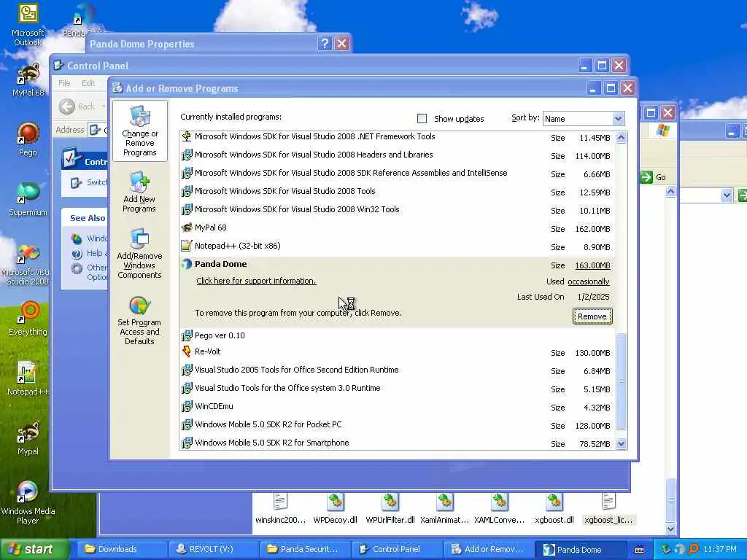Select Windows Media Player desktop shortcut
The width and height of the screenshot is (747, 560).
28,503
